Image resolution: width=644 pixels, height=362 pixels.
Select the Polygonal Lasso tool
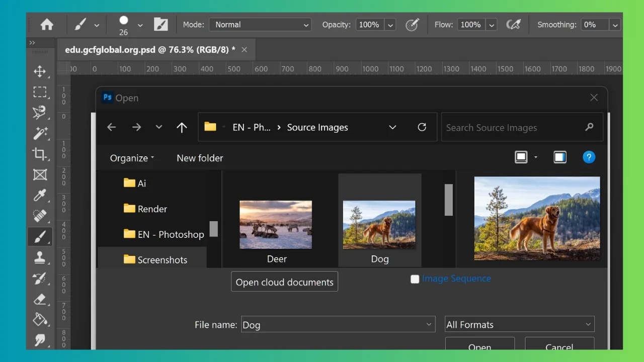click(40, 113)
